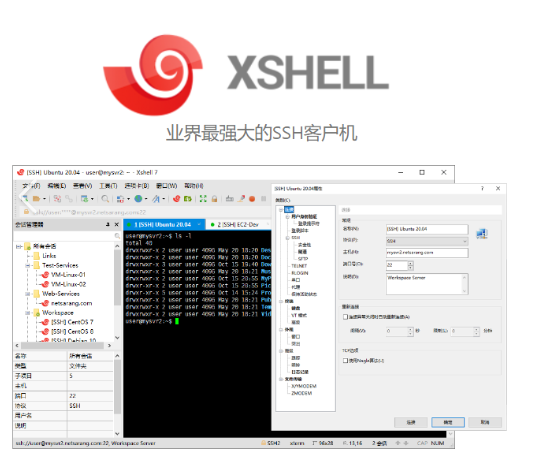Toggle the Use Nagle algorithm checkbox
This screenshot has height=457, width=535.
pyautogui.click(x=345, y=360)
